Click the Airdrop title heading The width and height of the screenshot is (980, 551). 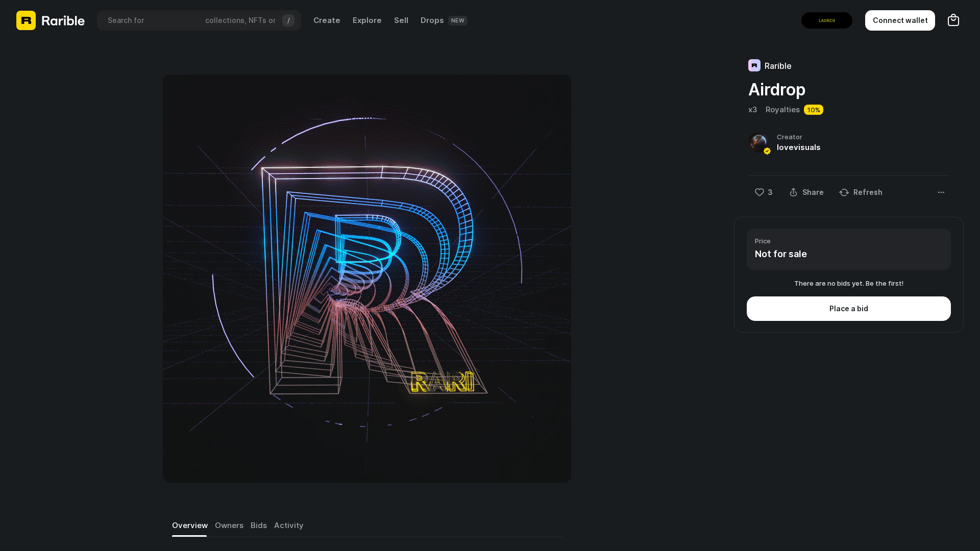tap(777, 89)
